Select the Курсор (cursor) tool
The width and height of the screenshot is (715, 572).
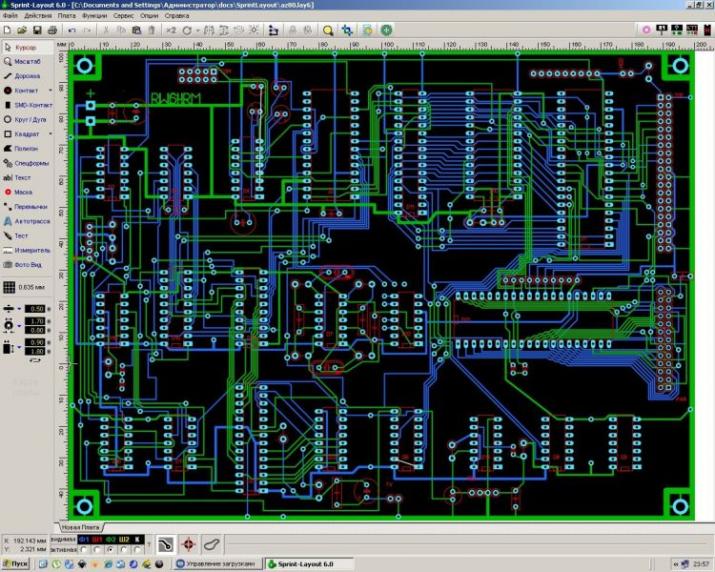(25, 47)
